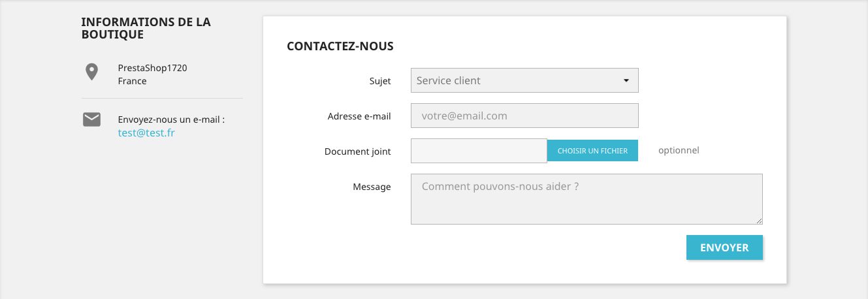Viewport: 868px width, 299px height.
Task: Focus the votre@email.com address field
Action: (x=524, y=116)
